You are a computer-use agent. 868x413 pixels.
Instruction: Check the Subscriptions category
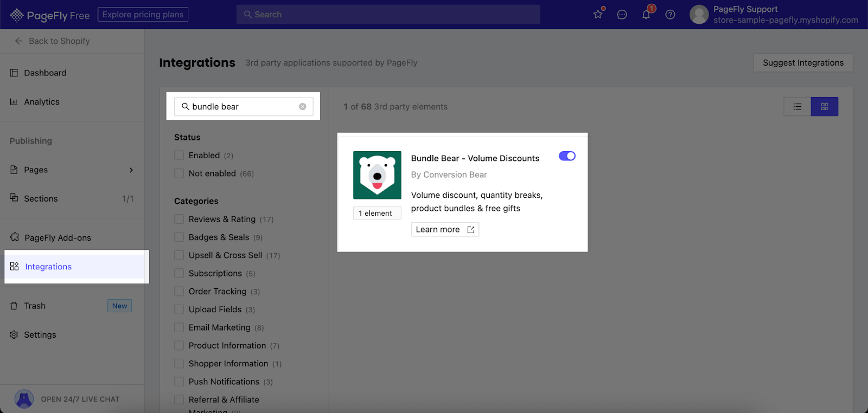point(179,273)
